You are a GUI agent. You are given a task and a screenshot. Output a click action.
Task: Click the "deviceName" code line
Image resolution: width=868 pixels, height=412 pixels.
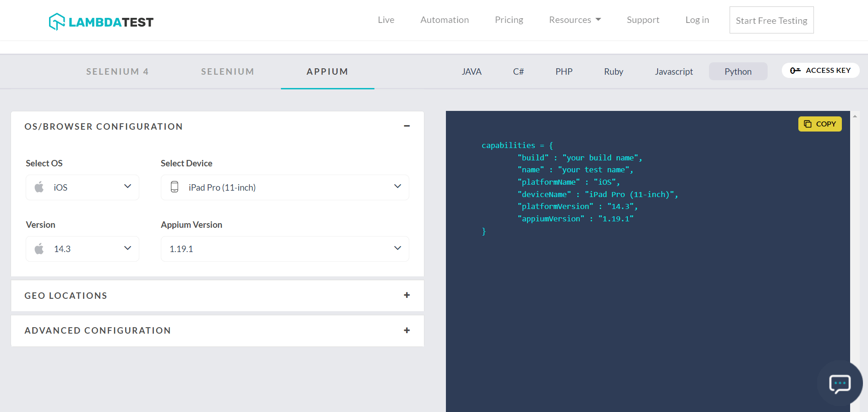[597, 194]
